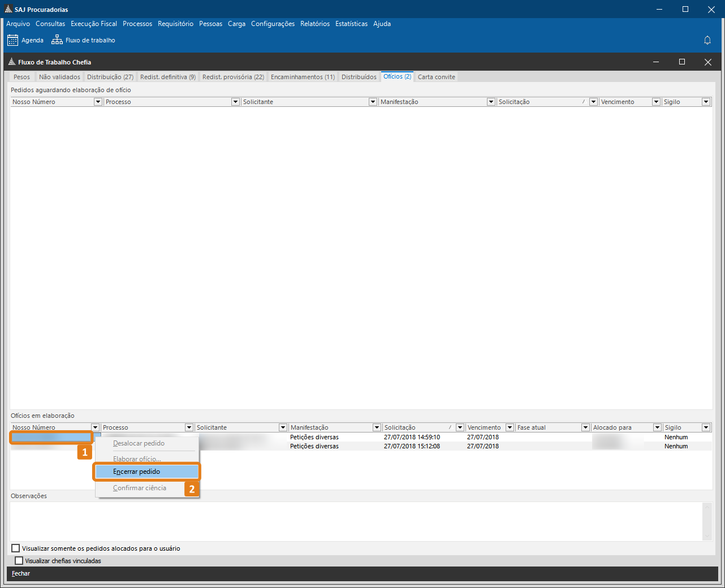Open Nosso Número filter dropdown in Pedidos grid

coord(98,102)
